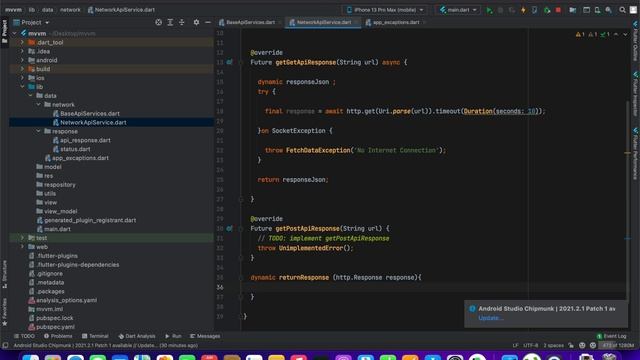
Task: Expand the web folder
Action: 22,247
